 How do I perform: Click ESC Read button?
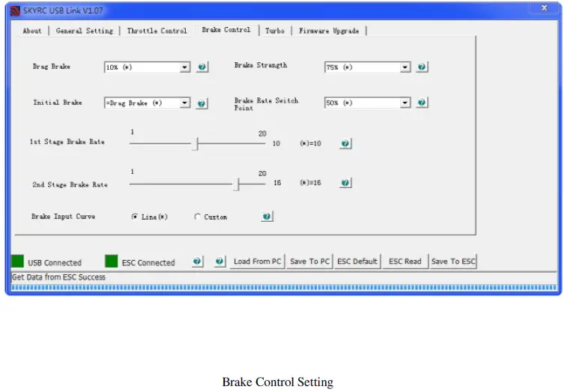[x=405, y=262]
